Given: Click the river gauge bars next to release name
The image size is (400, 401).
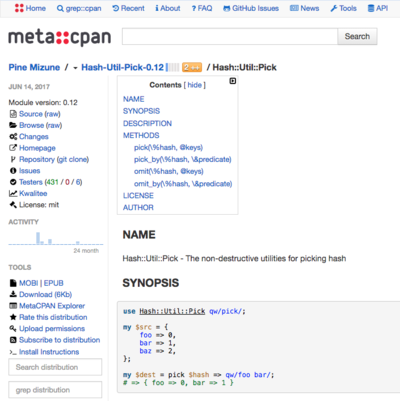Looking at the screenshot, I should [173, 67].
